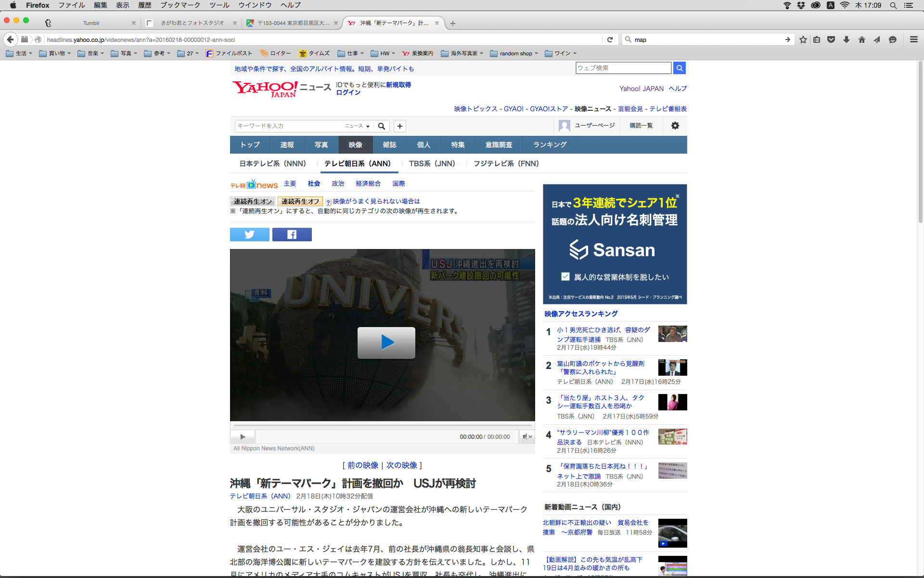This screenshot has height=578, width=924.
Task: Open news settings gear icon
Action: coord(675,126)
